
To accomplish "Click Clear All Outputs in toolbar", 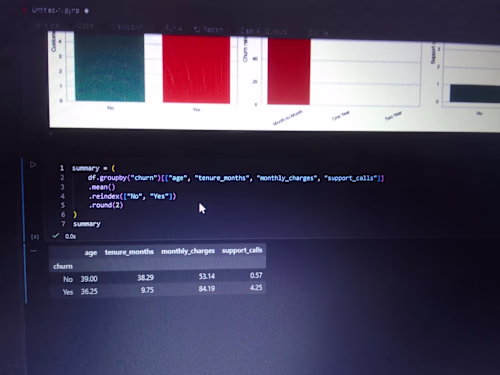I will coord(264,31).
